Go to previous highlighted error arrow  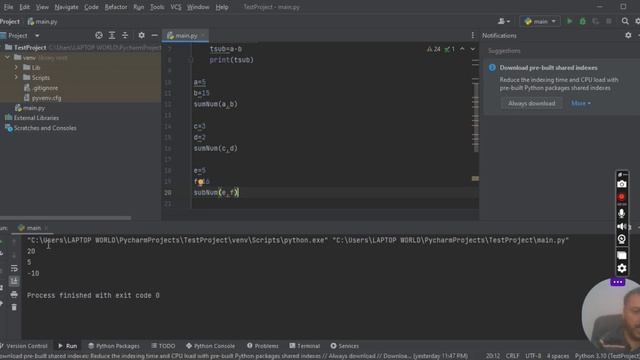(462, 49)
